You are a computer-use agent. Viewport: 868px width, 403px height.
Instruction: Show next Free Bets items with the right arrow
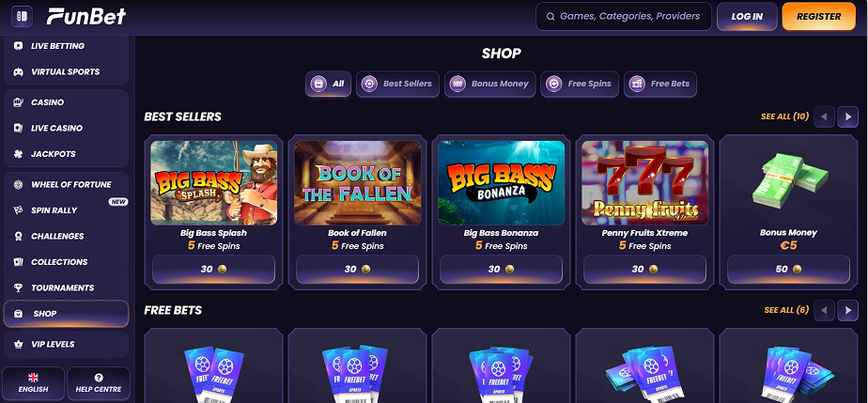(847, 310)
